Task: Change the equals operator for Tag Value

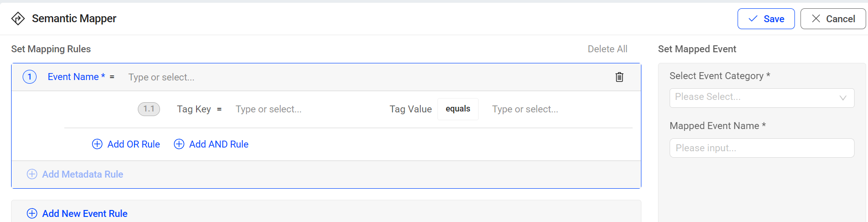Action: (x=458, y=109)
